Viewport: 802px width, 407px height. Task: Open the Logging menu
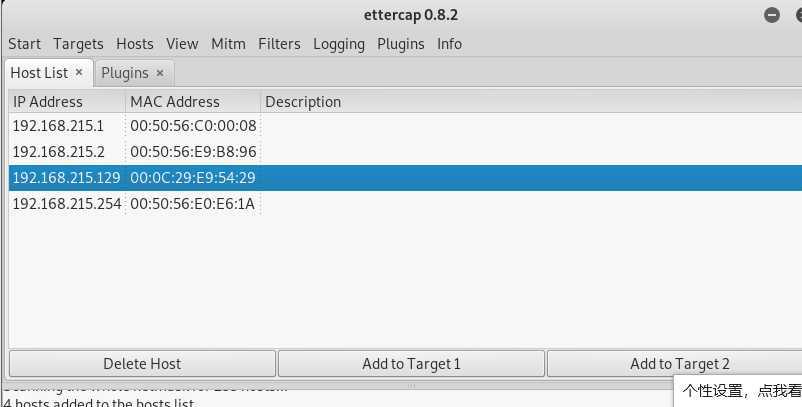point(339,44)
